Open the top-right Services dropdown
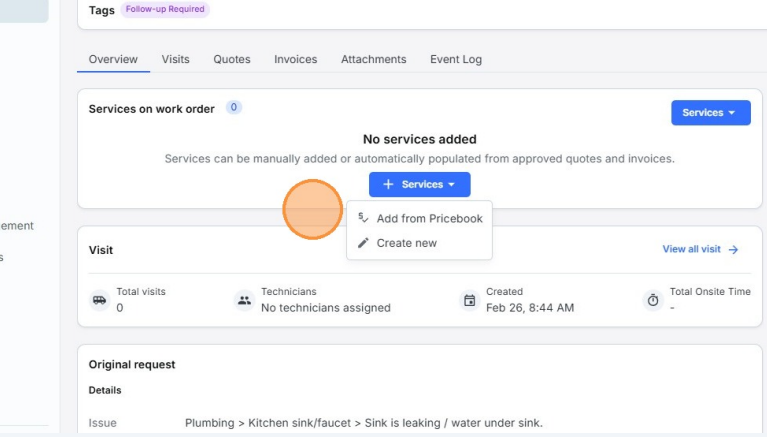 click(710, 113)
